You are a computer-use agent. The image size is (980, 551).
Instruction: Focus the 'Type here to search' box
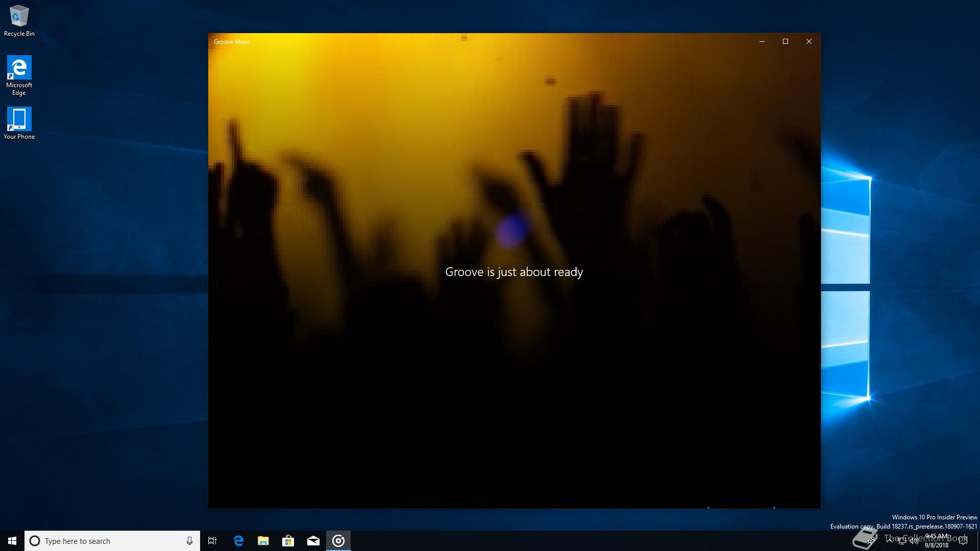click(112, 541)
